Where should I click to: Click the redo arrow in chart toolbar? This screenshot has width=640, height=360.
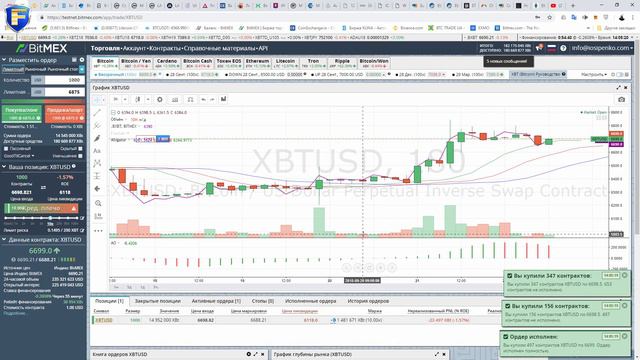(212, 100)
